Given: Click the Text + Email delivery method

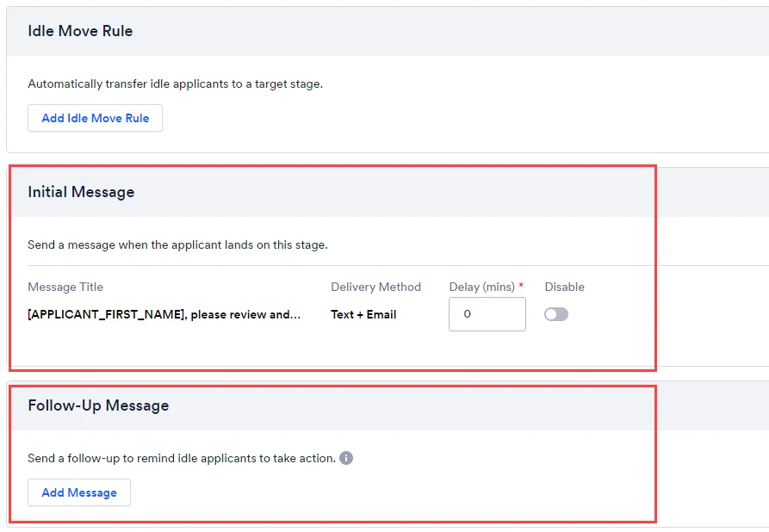Looking at the screenshot, I should (x=363, y=314).
